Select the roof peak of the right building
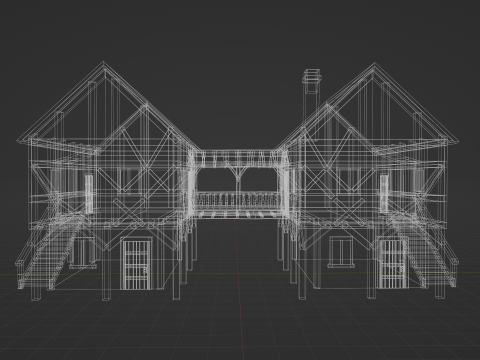The height and width of the screenshot is (360, 480). [x=374, y=66]
